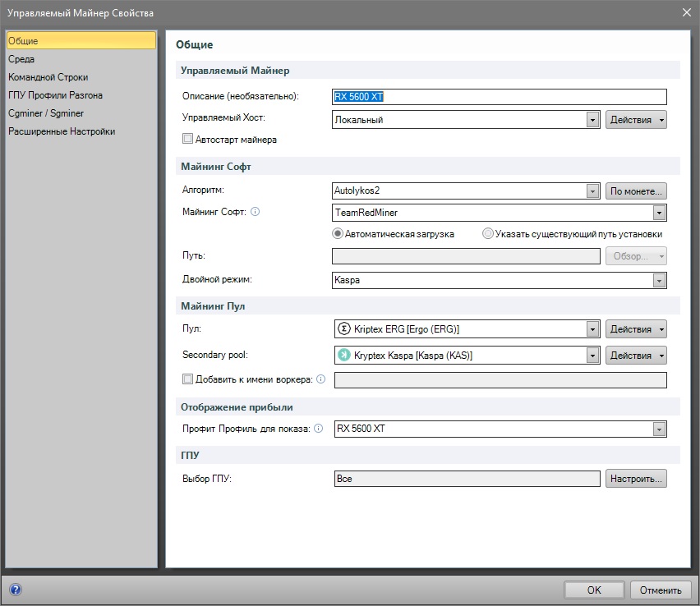Click the По монете button
Screen dimensions: 700x606
(x=635, y=191)
